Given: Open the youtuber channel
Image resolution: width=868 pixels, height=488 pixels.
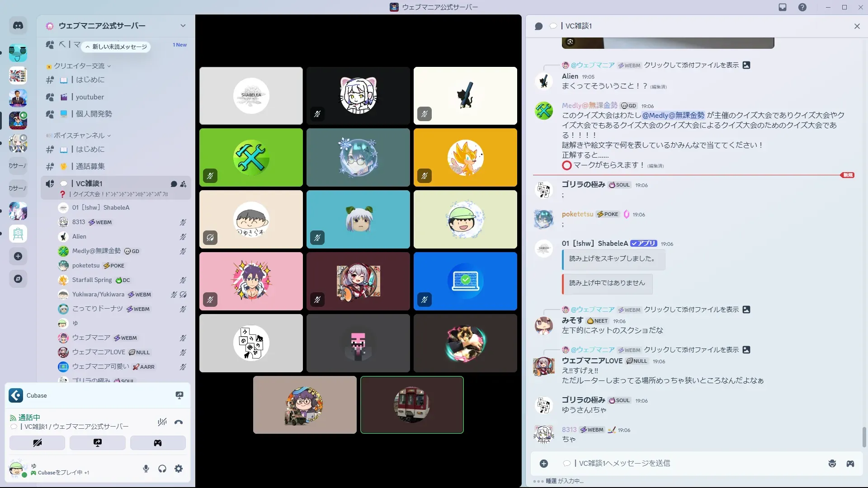Looking at the screenshot, I should tap(90, 97).
